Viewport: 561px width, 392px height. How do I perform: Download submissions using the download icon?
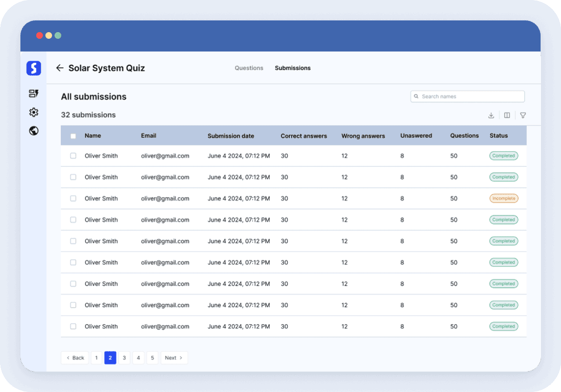point(491,115)
